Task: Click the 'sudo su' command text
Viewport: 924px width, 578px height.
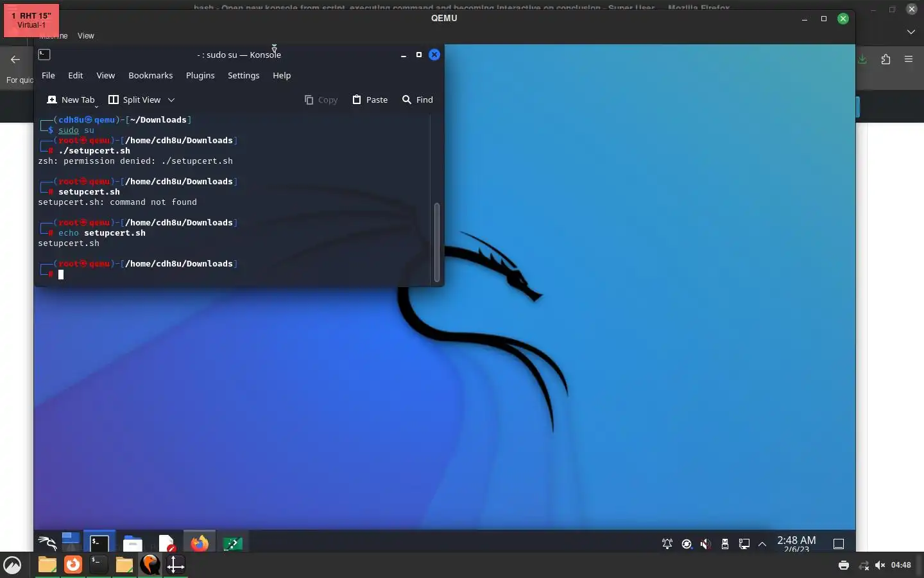Action: 76,130
